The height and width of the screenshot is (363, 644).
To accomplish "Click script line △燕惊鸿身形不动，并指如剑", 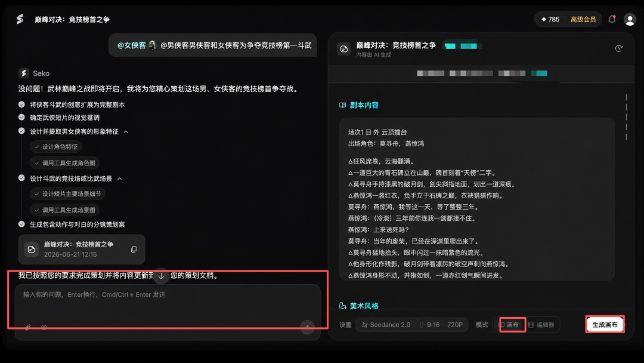I will [426, 275].
